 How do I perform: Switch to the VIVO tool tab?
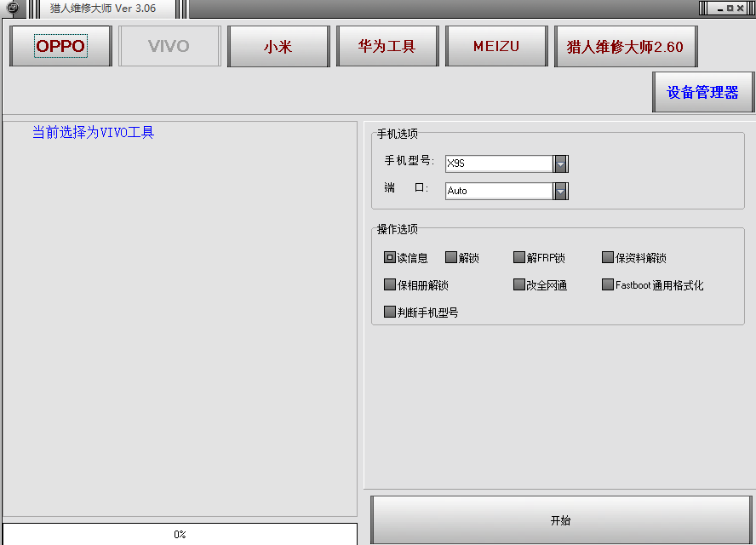point(169,46)
